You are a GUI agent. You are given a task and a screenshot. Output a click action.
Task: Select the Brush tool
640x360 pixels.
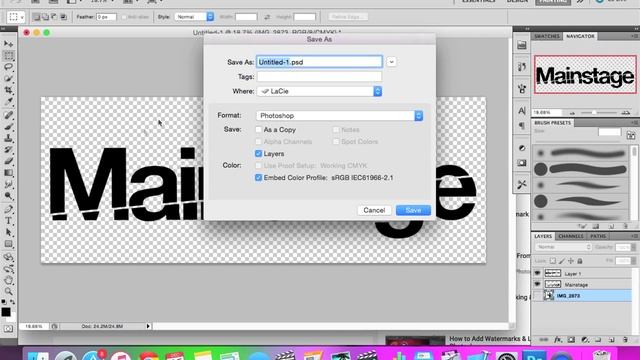tap(8, 127)
